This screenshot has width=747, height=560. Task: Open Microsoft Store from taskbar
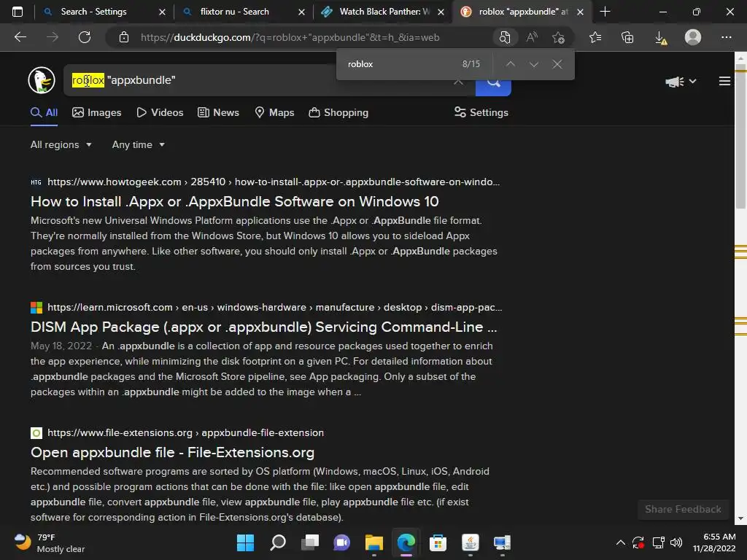[438, 542]
